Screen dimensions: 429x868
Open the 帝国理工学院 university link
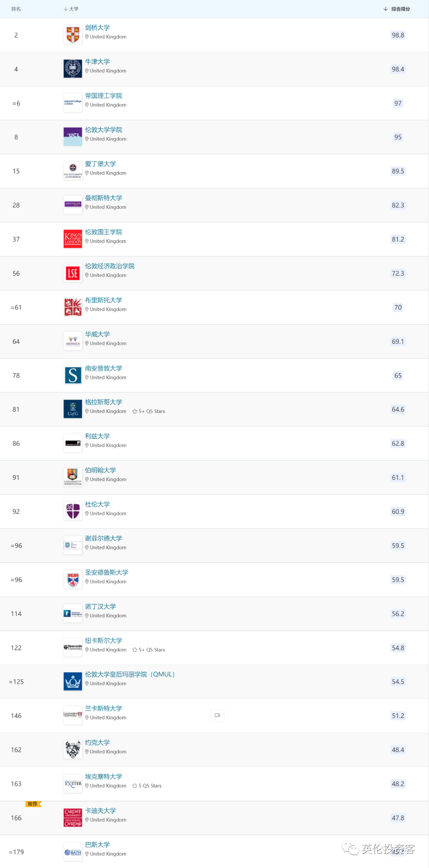[104, 96]
